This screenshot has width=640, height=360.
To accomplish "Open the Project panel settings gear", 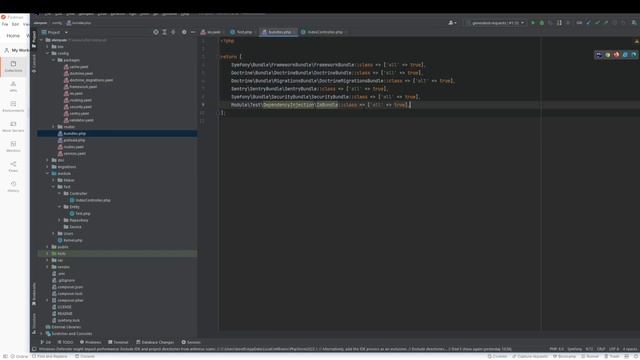I will [x=184, y=32].
